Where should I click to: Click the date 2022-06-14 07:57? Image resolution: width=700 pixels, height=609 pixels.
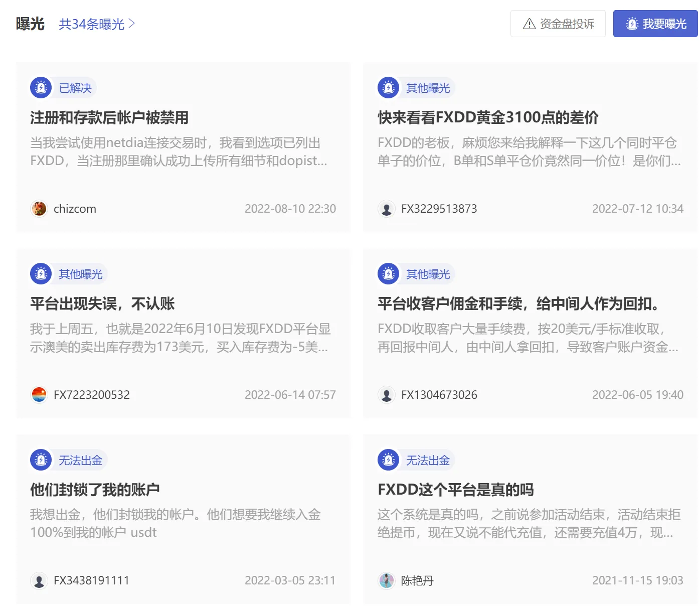[x=290, y=395]
